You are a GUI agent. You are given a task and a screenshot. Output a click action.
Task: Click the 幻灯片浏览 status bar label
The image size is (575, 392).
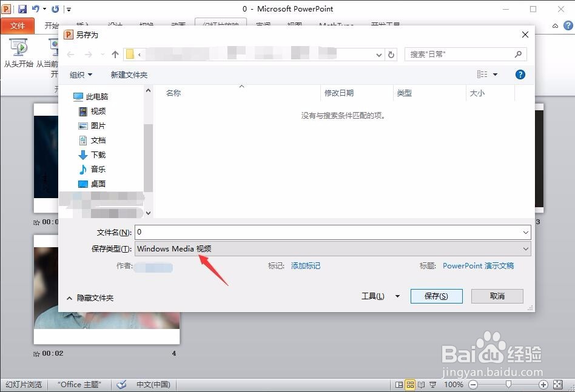point(24,384)
